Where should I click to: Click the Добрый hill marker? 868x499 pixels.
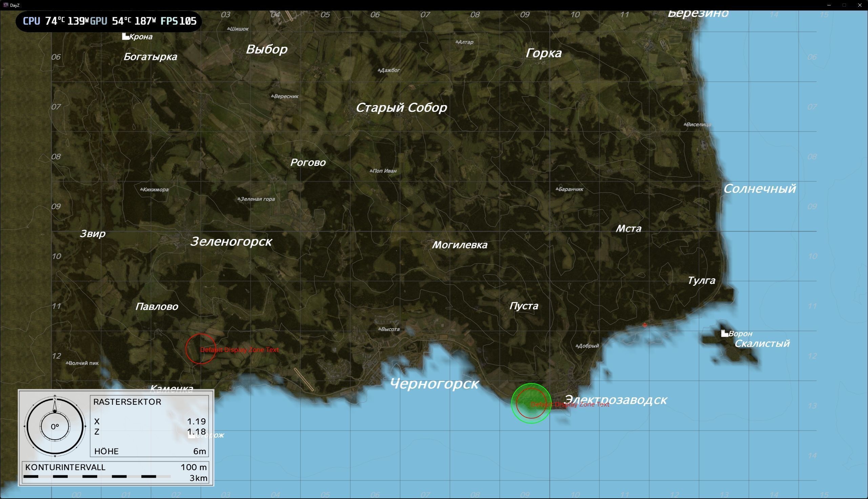click(577, 346)
